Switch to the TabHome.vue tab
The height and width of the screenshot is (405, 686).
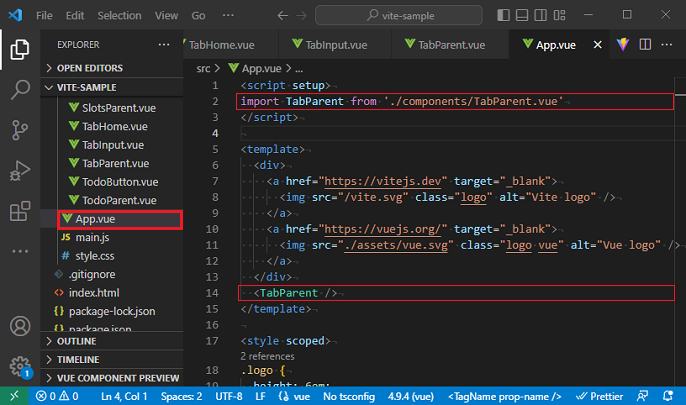tap(231, 45)
